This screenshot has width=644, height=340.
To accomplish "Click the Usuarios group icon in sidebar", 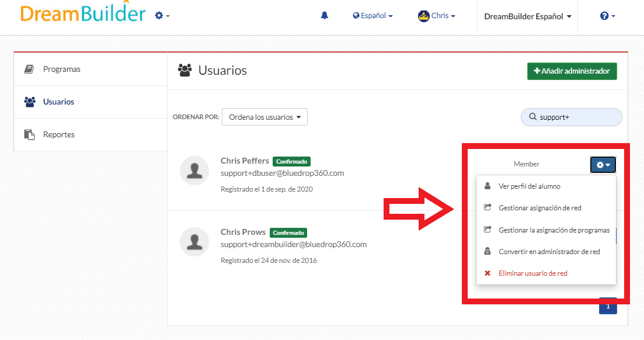I will 30,102.
